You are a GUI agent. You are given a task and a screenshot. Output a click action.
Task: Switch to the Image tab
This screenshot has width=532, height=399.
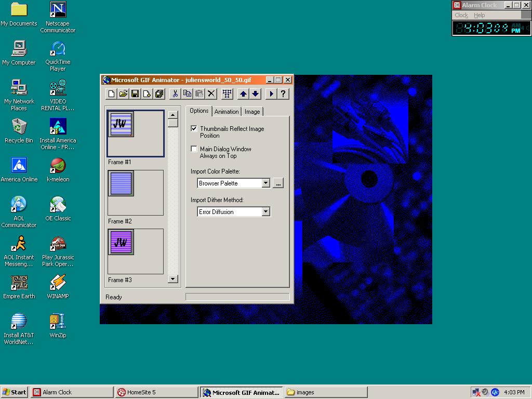click(x=252, y=112)
